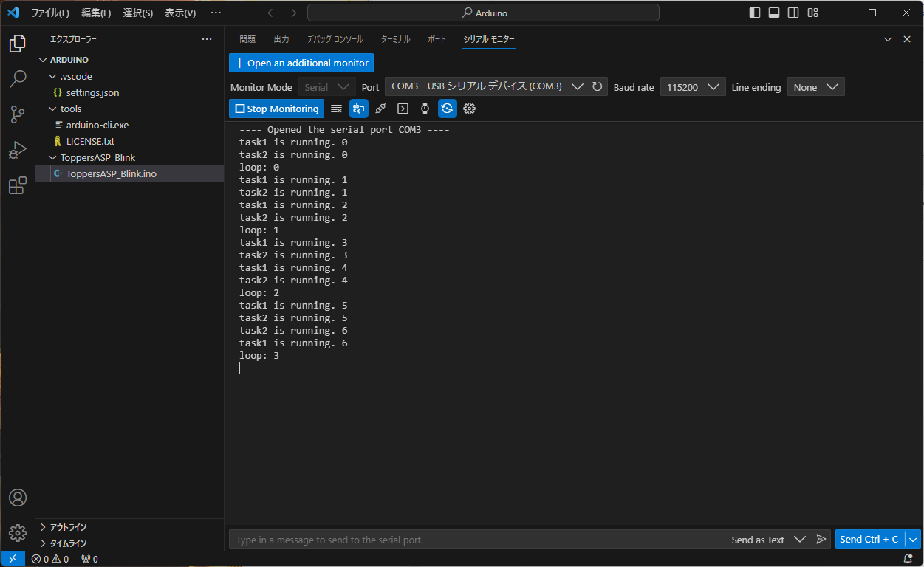Switch to the ターミナル tab
The image size is (924, 567).
click(x=395, y=39)
